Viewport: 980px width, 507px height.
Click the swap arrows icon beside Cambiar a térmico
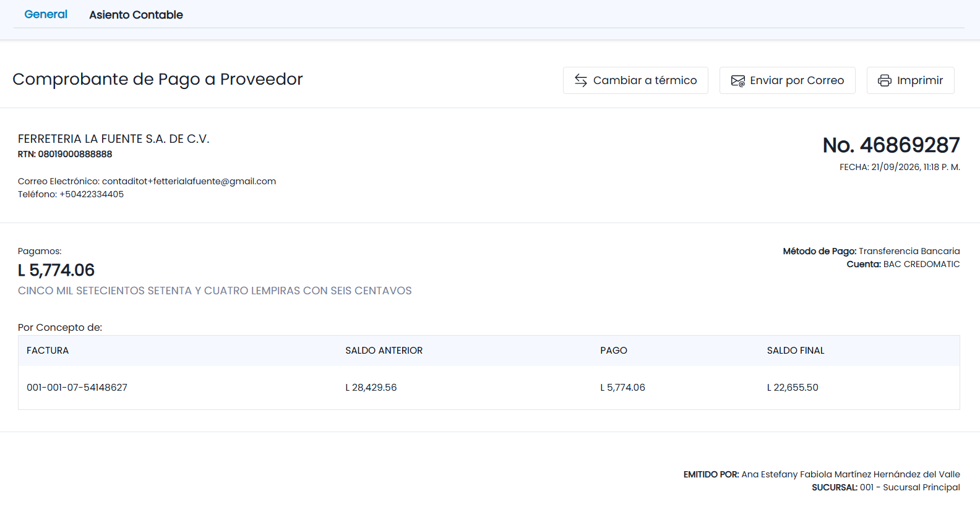(581, 80)
